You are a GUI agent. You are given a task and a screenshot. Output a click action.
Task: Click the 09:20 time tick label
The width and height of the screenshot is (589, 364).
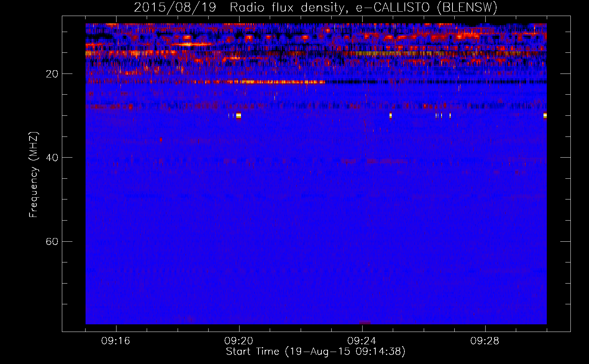click(239, 341)
